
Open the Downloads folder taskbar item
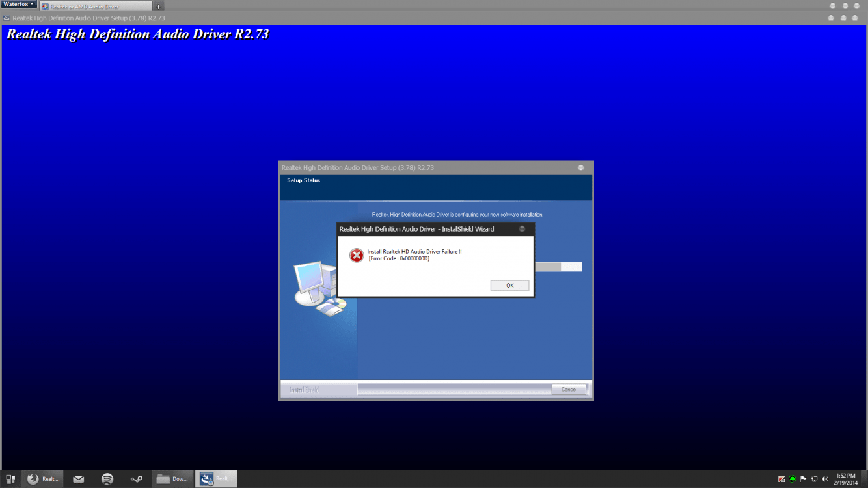coord(173,479)
